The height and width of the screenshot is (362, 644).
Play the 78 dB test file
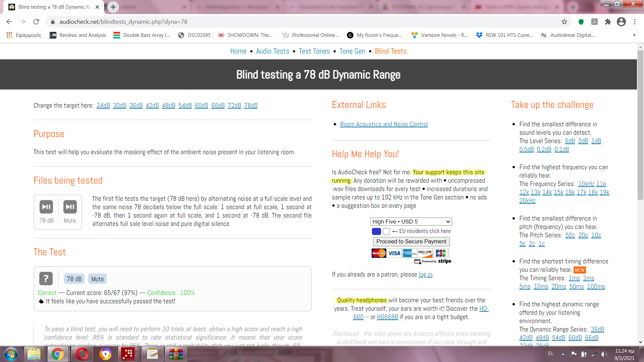pyautogui.click(x=46, y=207)
